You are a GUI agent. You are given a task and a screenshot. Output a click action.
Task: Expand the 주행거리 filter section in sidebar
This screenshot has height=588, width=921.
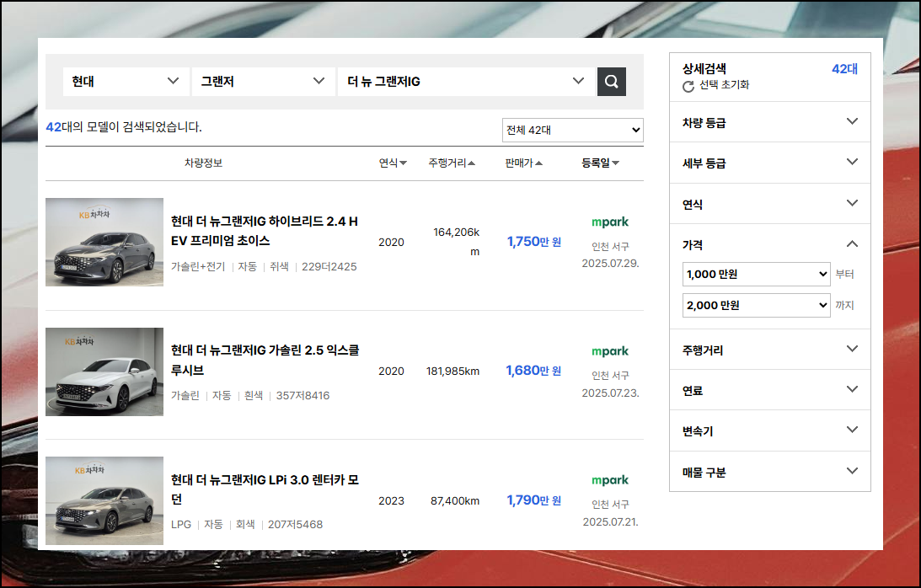tap(770, 350)
